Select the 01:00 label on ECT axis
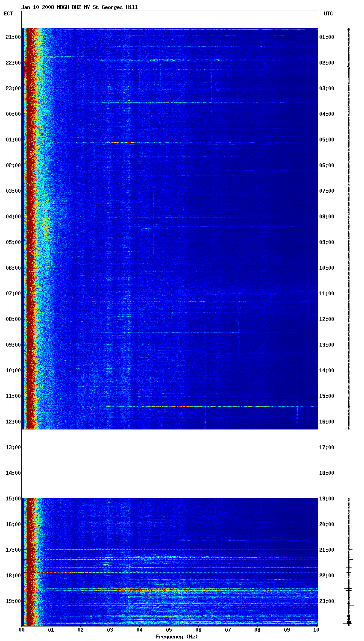Viewport: 364px width, 641px height. (13, 140)
